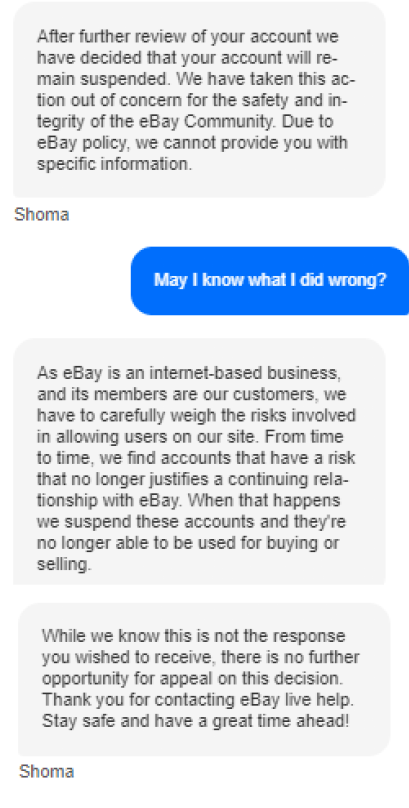Click the word "selling." ending the second reply
The width and height of the screenshot is (409, 808).
[x=64, y=565]
